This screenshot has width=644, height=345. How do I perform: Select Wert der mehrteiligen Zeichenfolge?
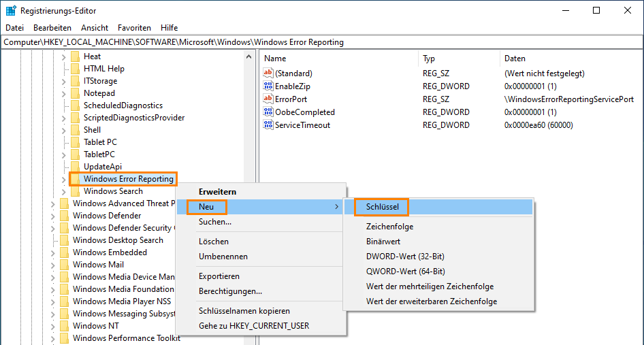[438, 286]
